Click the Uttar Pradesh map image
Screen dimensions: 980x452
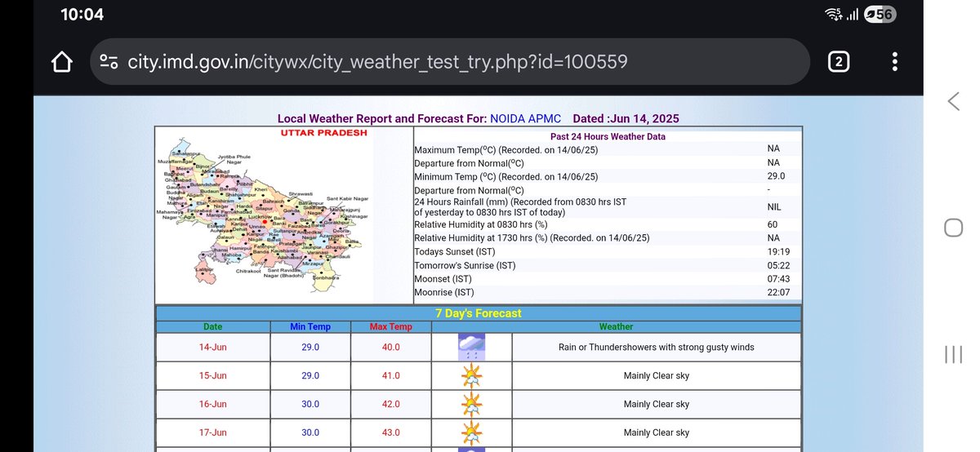(263, 215)
